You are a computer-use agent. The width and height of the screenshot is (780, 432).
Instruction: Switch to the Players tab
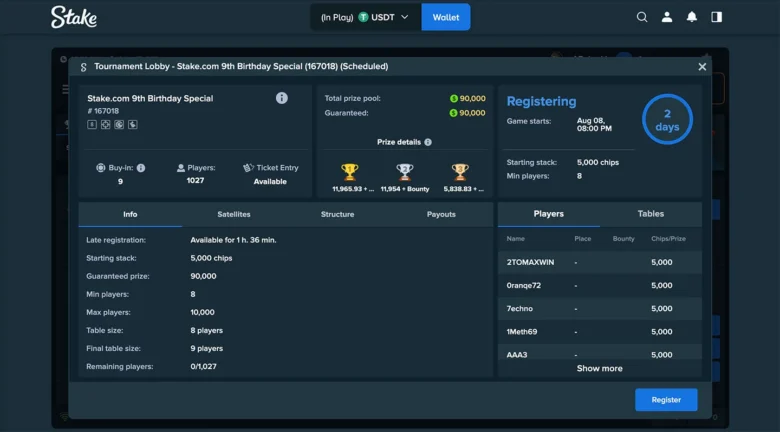point(549,214)
